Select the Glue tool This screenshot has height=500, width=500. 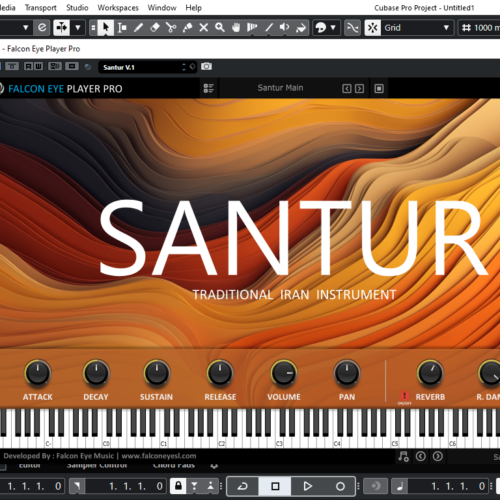point(187,28)
